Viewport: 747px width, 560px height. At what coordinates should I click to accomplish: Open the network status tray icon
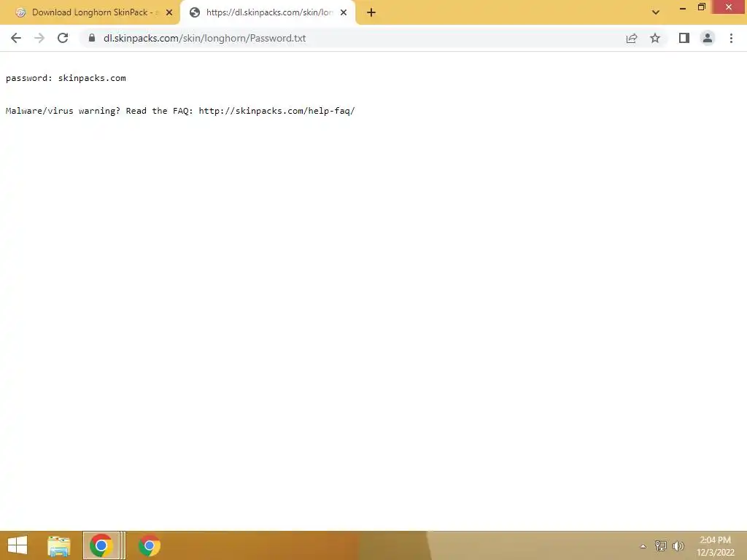[660, 546]
